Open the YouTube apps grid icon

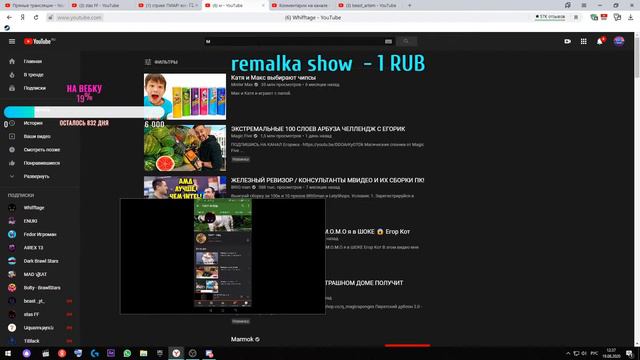[x=584, y=41]
